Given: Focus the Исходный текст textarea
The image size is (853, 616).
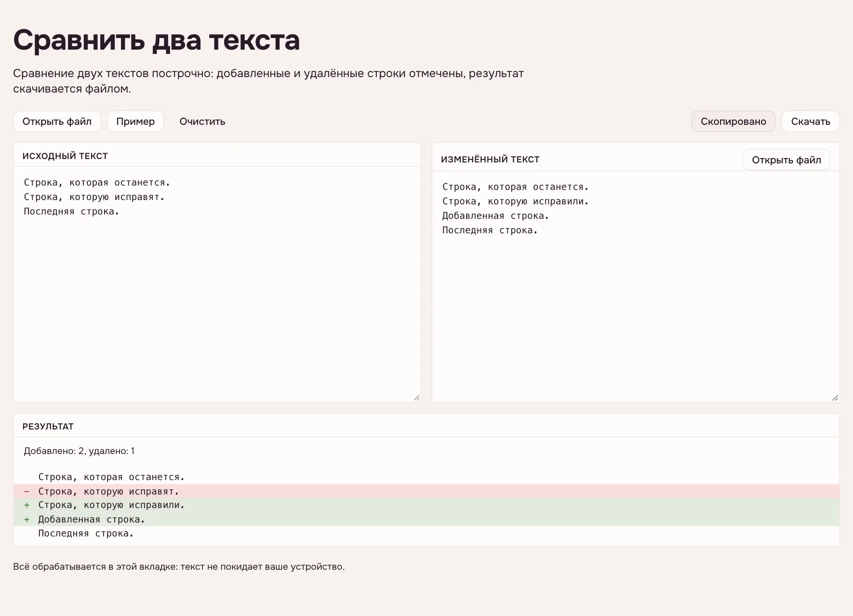Looking at the screenshot, I should tap(217, 284).
